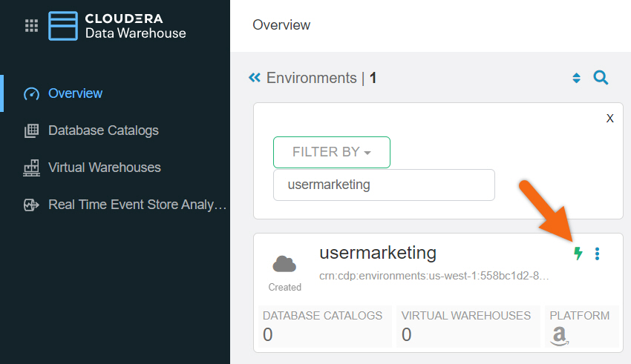Click the Environments count heading
The height and width of the screenshot is (364, 631).
tap(321, 78)
